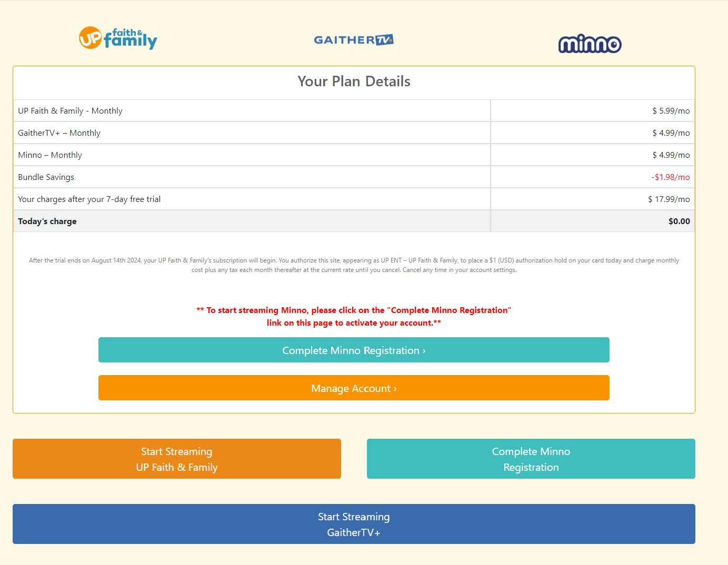Click the red -$1.98/mo savings amount
Image resolution: width=728 pixels, height=565 pixels.
[x=670, y=177]
